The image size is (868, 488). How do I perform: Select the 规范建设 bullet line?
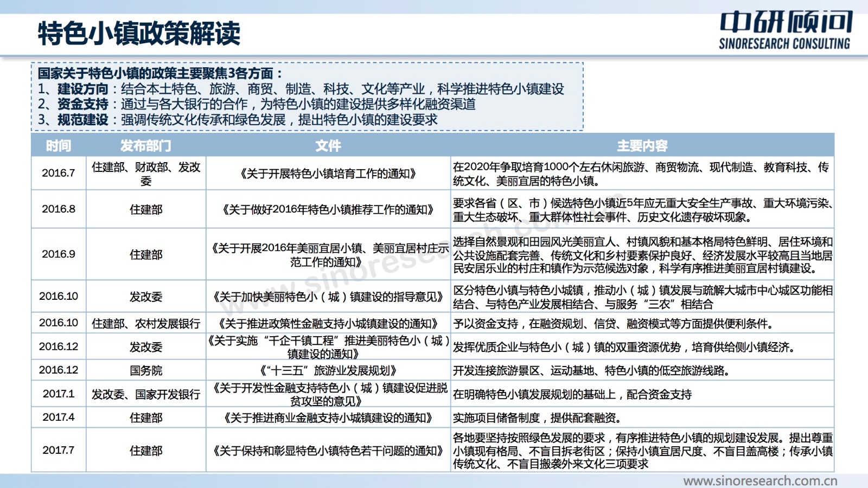238,119
